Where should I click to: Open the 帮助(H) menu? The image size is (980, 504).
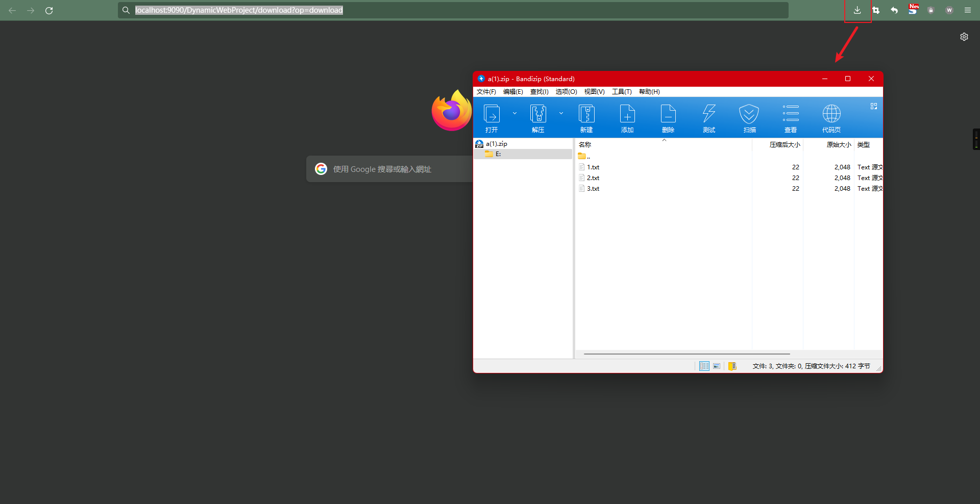point(649,92)
